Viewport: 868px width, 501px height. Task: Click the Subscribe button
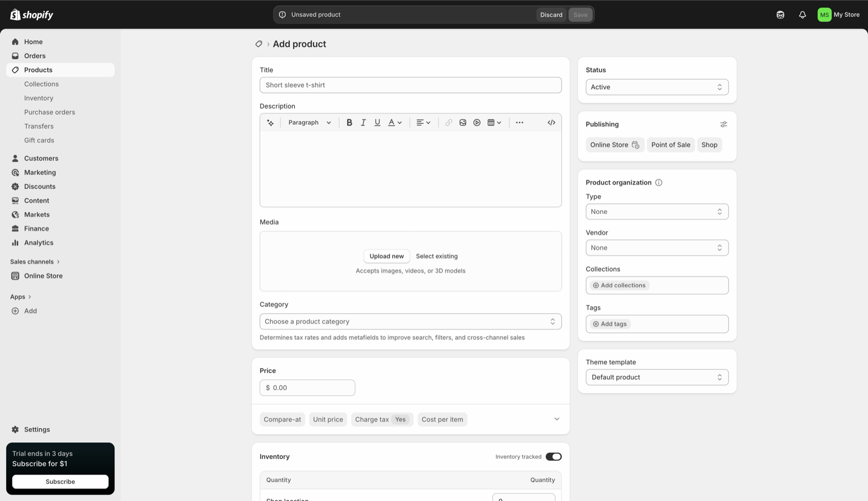click(60, 481)
